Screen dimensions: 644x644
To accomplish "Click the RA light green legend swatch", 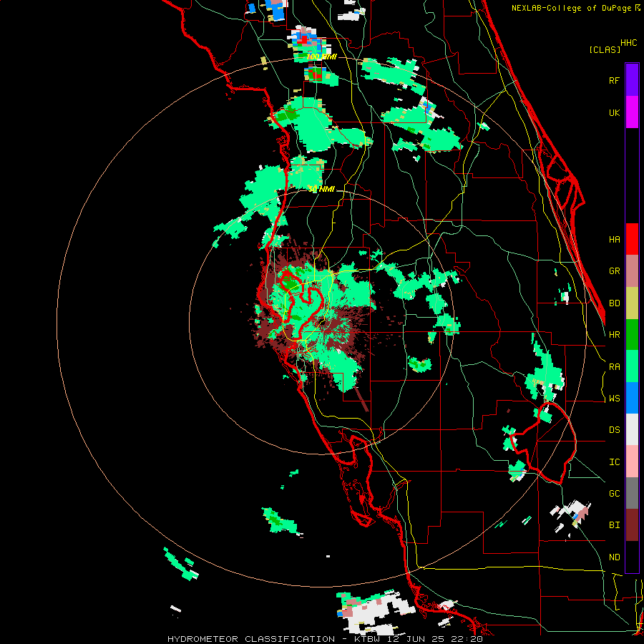I will point(632,366).
